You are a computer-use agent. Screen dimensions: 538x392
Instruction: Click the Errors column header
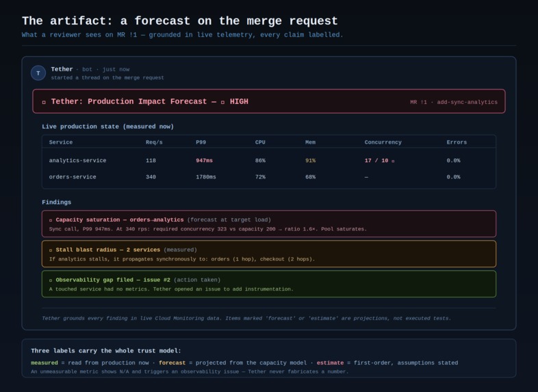(457, 142)
